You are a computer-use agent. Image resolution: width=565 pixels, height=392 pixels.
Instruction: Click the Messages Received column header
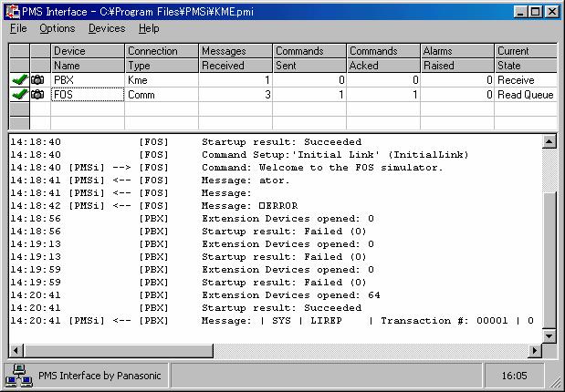point(235,58)
